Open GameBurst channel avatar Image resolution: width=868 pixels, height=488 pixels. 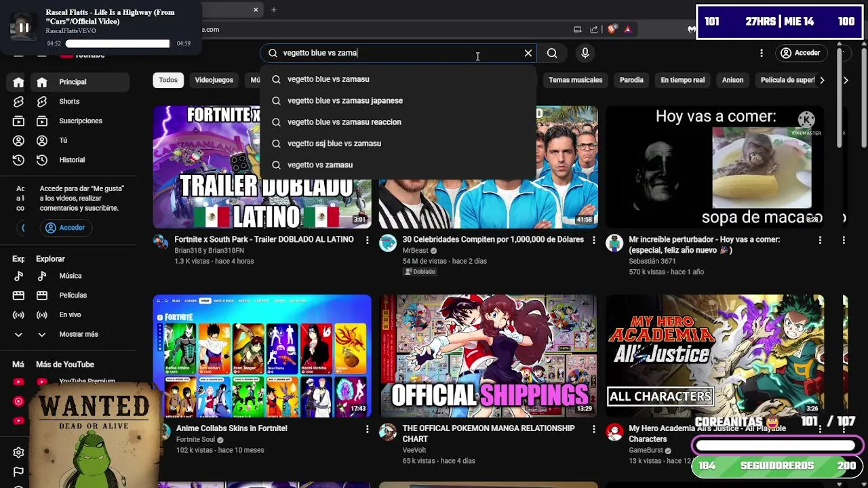tap(614, 432)
